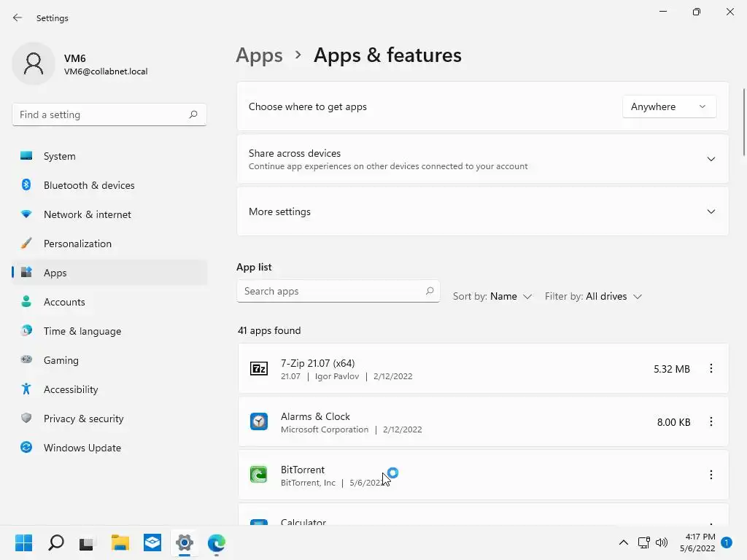747x560 pixels.
Task: Click the Find a setting search box
Action: coord(102,114)
